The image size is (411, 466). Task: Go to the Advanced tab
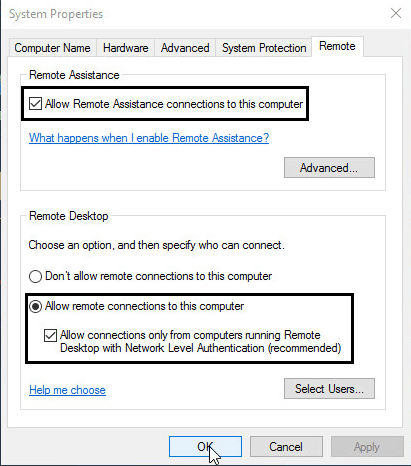point(185,48)
